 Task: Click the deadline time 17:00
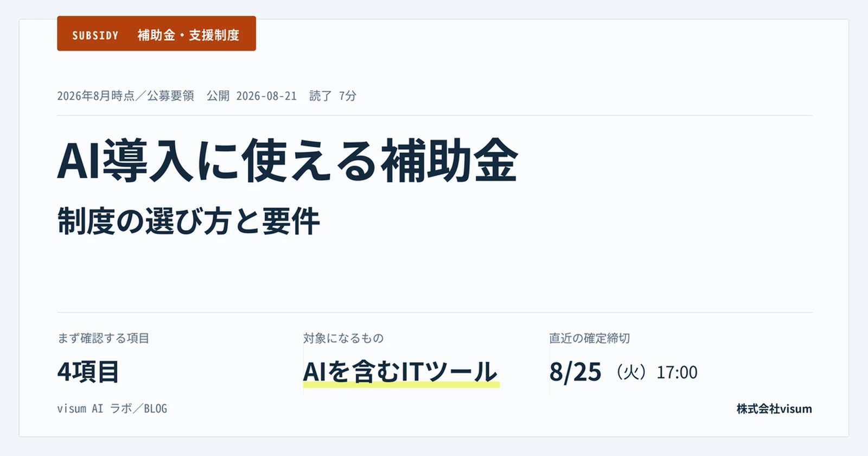click(677, 372)
